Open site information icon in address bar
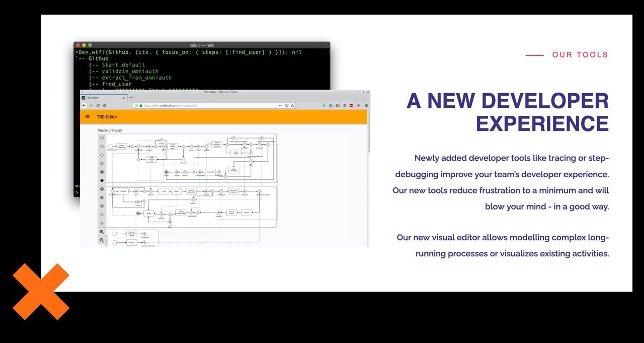 point(136,105)
